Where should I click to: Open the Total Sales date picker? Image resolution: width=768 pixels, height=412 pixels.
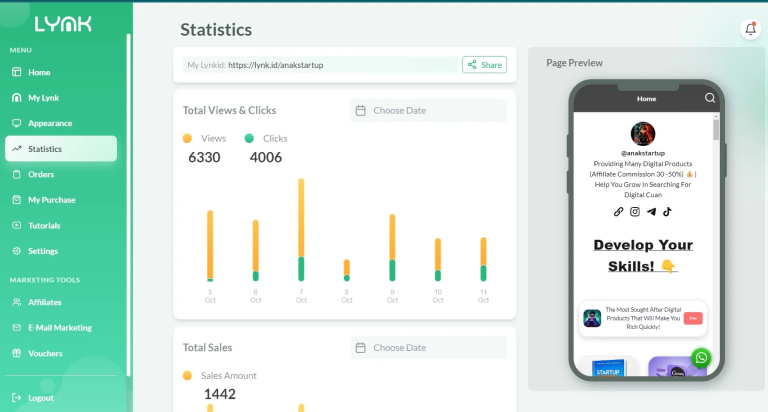(x=428, y=347)
